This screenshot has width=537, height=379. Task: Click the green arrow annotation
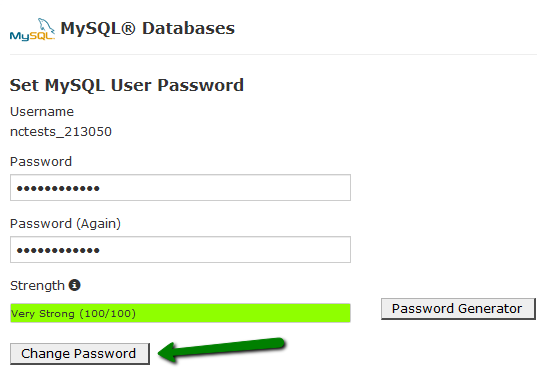coord(222,349)
